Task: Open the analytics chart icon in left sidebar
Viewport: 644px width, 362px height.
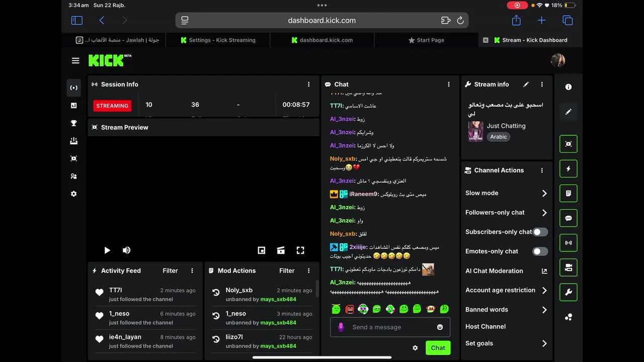Action: point(74,106)
